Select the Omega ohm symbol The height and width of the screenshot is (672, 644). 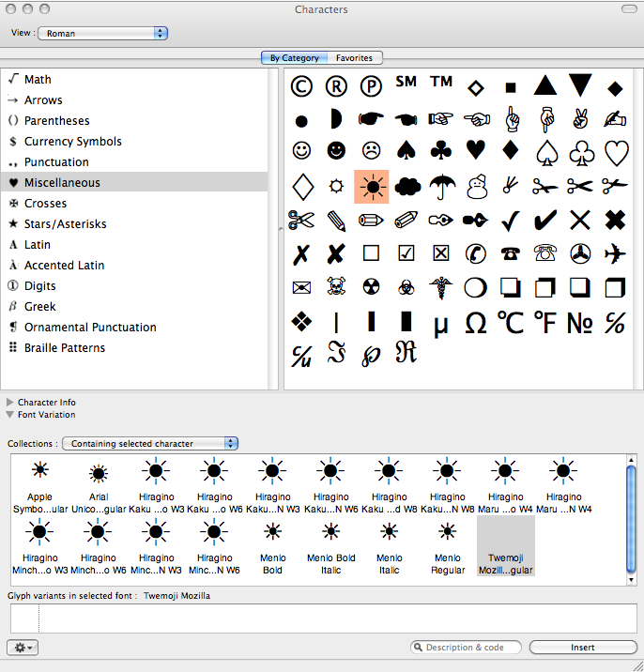[x=476, y=323]
